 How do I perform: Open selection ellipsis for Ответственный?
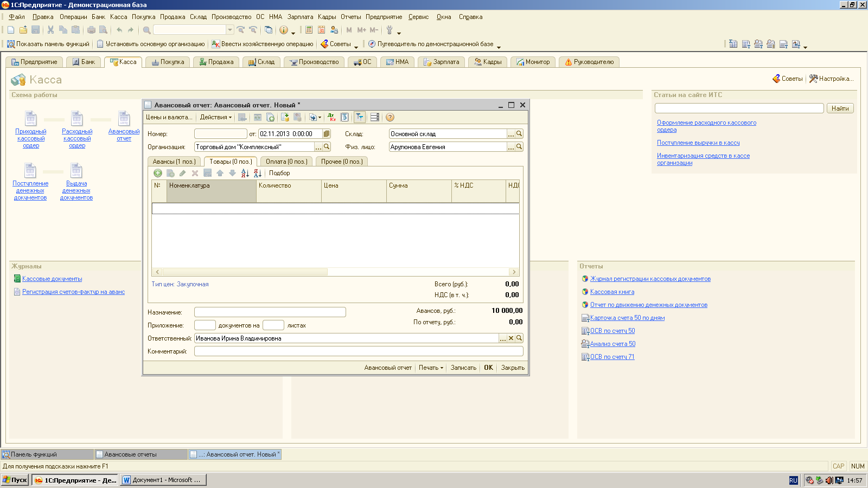(503, 338)
